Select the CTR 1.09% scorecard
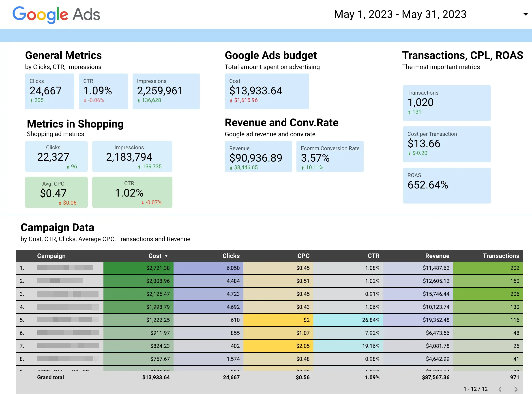The height and width of the screenshot is (394, 532). point(103,92)
